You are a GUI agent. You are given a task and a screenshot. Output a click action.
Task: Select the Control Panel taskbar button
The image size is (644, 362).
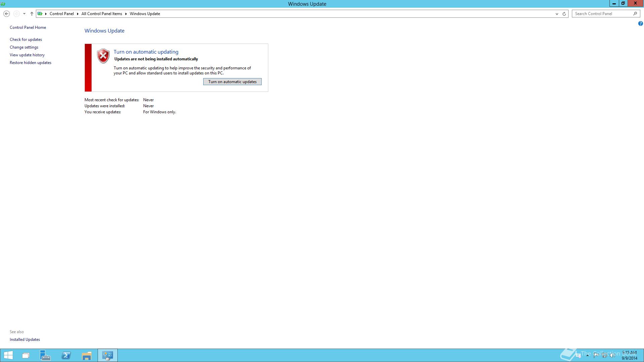pos(108,355)
